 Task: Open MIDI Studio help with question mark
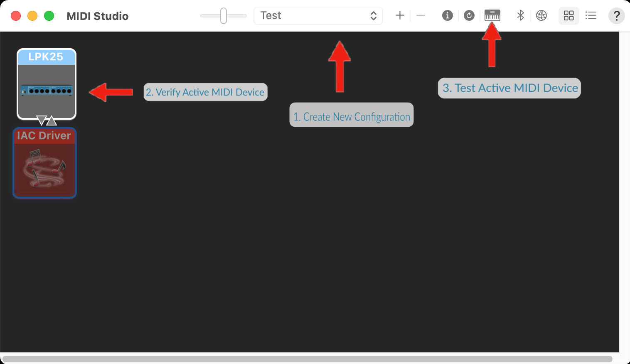(x=617, y=16)
